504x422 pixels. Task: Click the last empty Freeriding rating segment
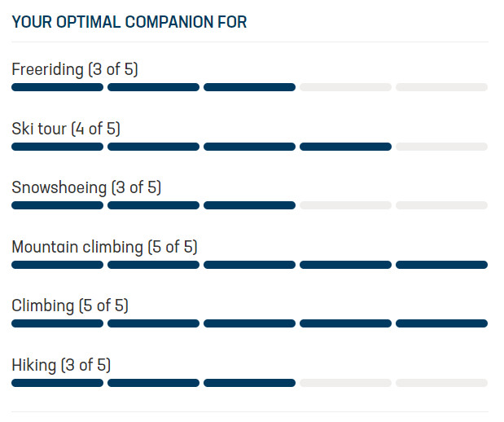pos(441,87)
